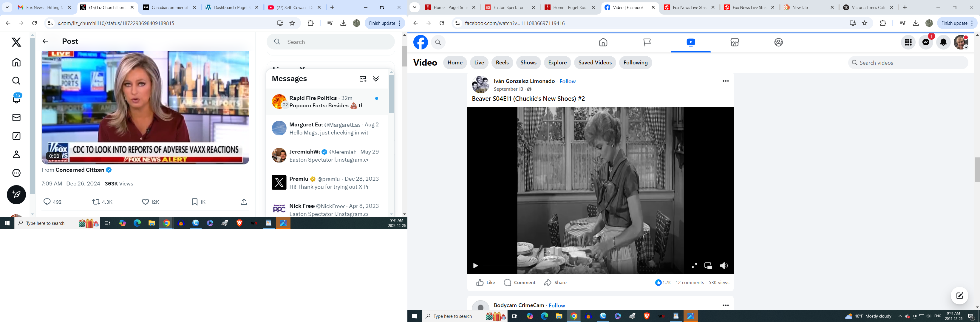980x322 pixels.
Task: Click X Grok icon in left sidebar
Action: (x=16, y=136)
